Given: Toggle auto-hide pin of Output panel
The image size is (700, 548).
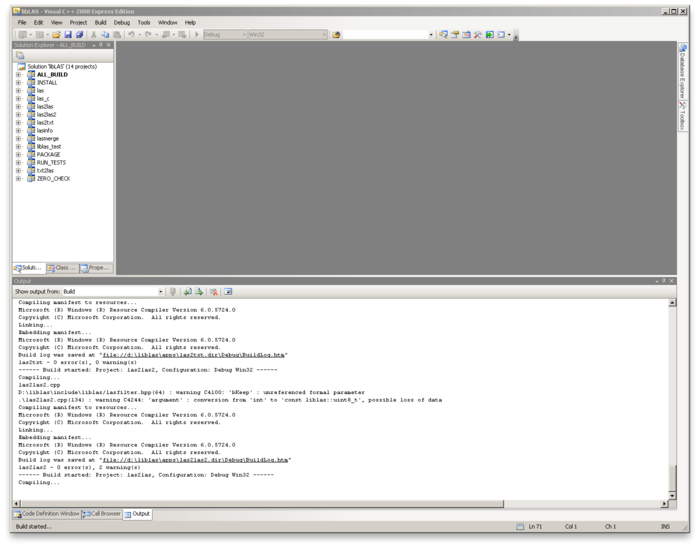Looking at the screenshot, I should 664,281.
